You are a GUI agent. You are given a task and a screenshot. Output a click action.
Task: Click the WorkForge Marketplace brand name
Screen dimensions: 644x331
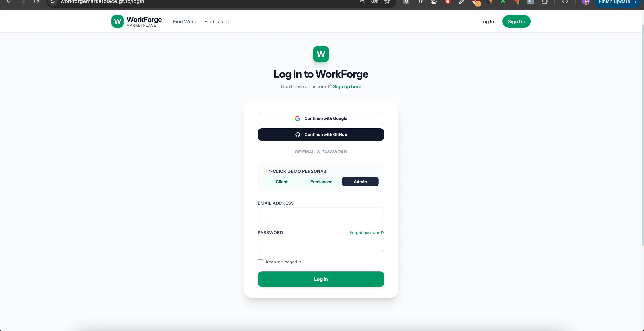pos(144,21)
